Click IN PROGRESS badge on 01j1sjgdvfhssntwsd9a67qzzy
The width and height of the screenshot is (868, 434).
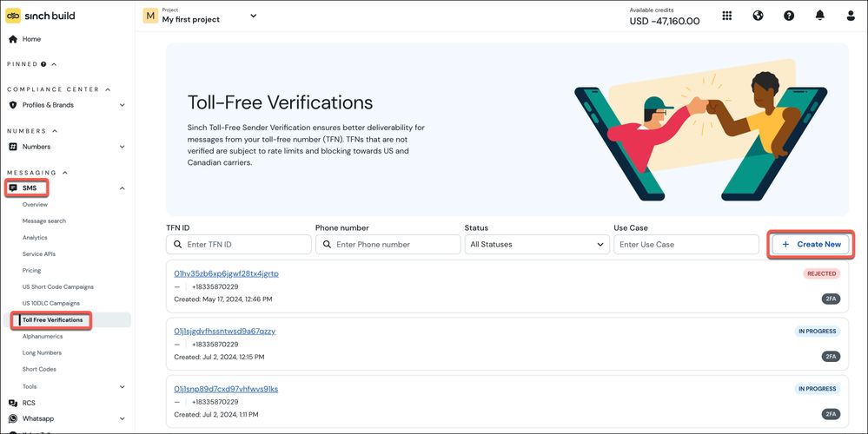[x=817, y=332]
